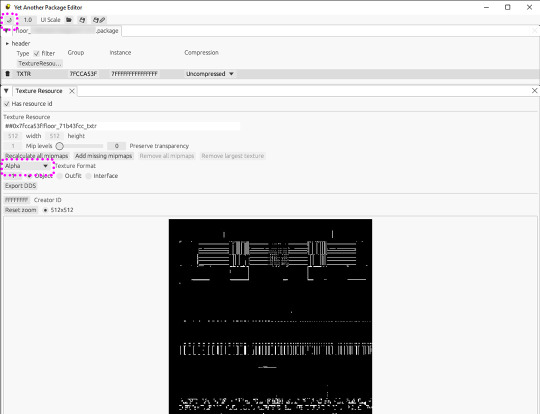Close the editor panel with X at far right
Viewport: 540px width, 414px height.
(534, 91)
